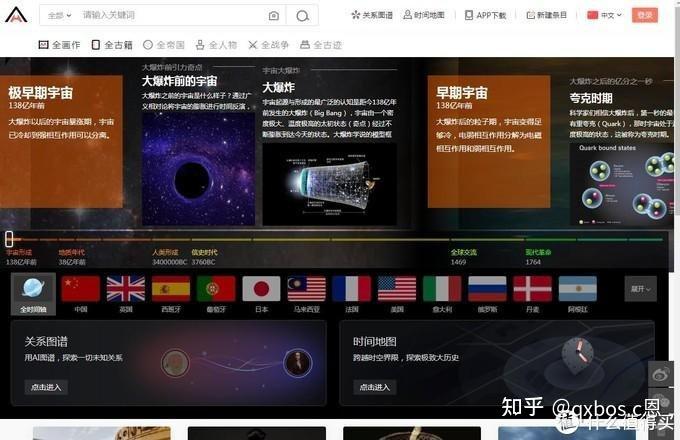The width and height of the screenshot is (680, 440).
Task: Expand the flag list with 展开
Action: (641, 289)
